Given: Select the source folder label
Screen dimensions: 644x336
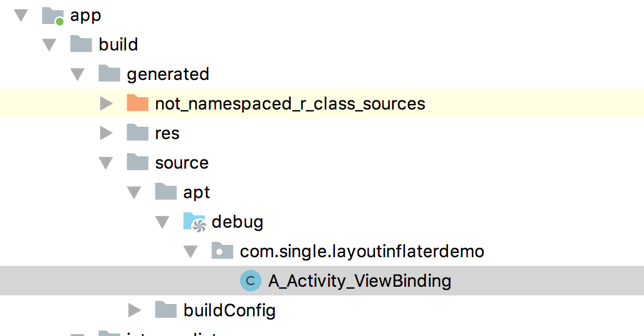Looking at the screenshot, I should (181, 163).
